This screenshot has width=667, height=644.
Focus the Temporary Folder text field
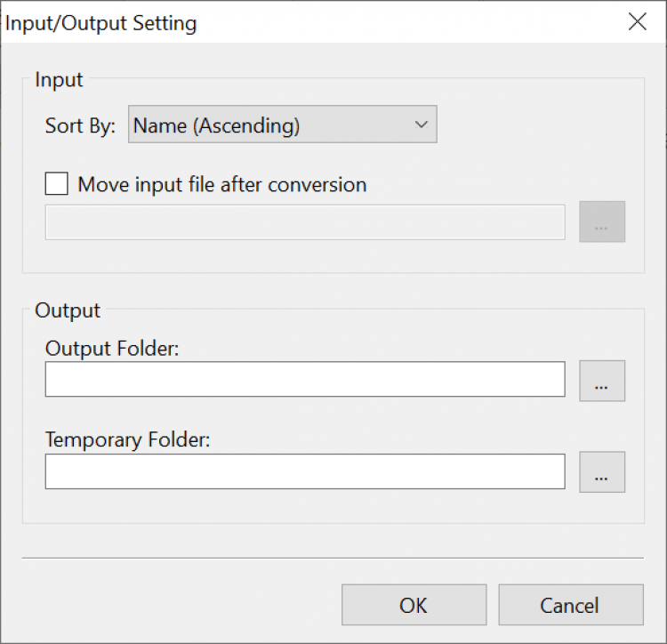[x=305, y=471]
